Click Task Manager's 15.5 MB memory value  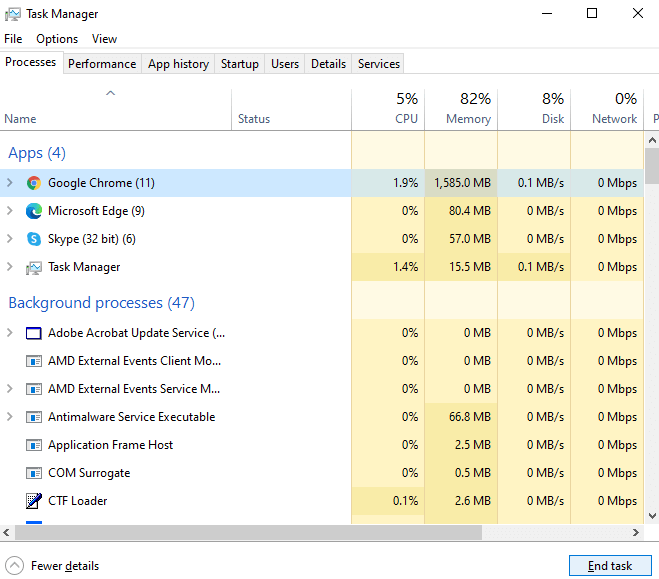click(x=470, y=267)
